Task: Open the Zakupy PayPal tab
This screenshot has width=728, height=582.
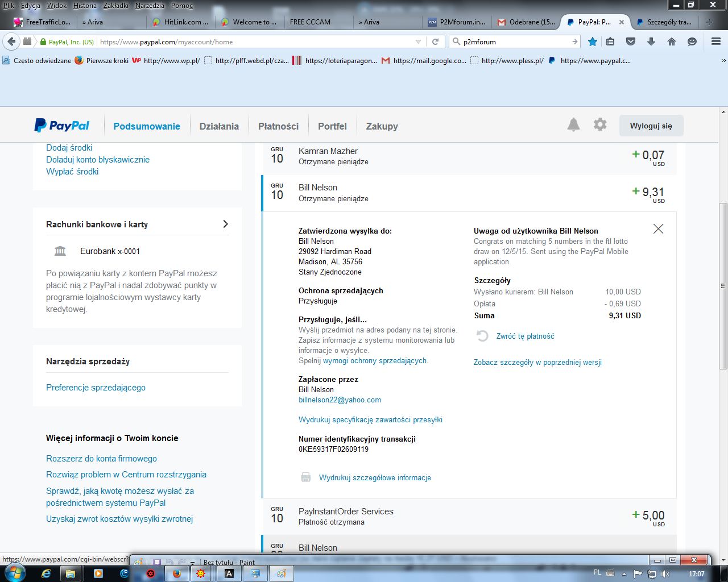Action: pyautogui.click(x=382, y=126)
